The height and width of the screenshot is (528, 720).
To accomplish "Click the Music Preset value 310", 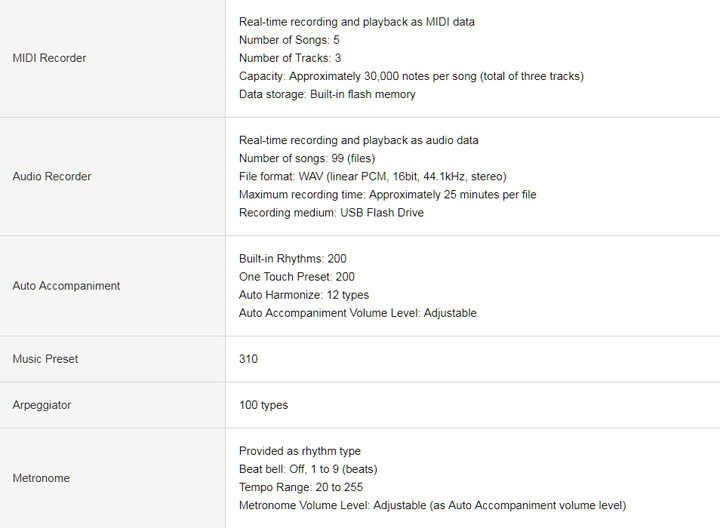I will [x=248, y=359].
